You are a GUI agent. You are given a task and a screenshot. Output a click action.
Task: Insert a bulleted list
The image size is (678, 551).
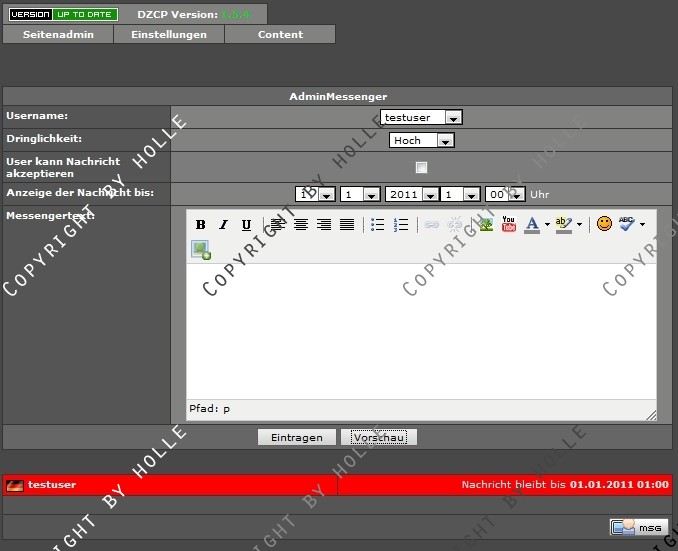click(x=377, y=225)
